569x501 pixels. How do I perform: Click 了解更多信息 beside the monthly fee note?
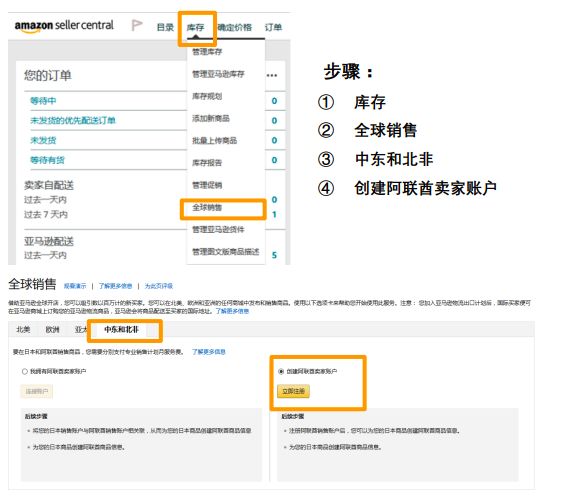[x=209, y=352]
